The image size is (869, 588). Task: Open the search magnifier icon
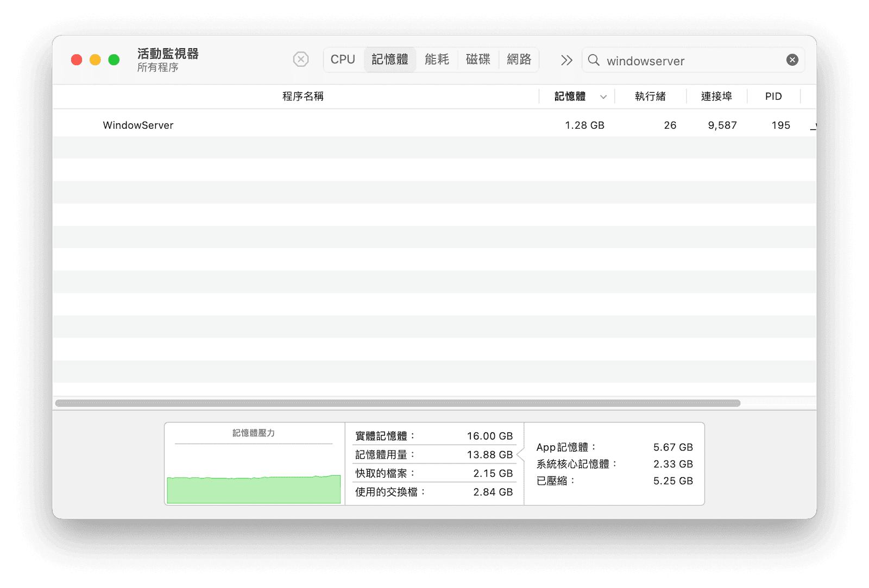[x=594, y=61]
